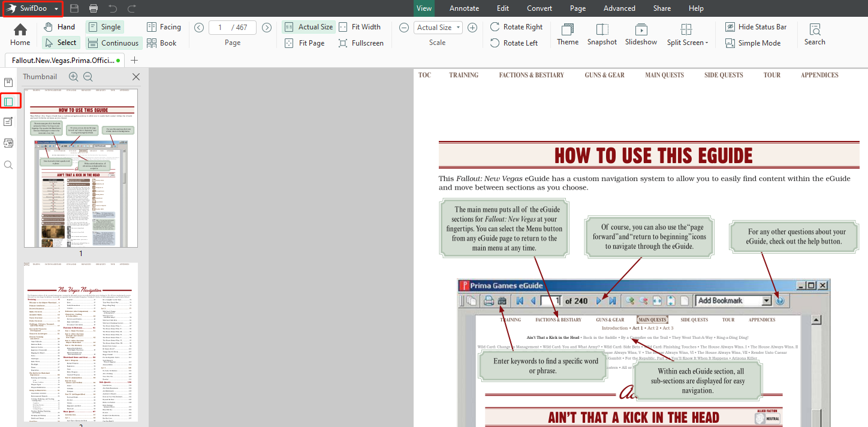The image size is (868, 427).
Task: Shrink thumbnails with zoom-out icon
Action: click(88, 77)
